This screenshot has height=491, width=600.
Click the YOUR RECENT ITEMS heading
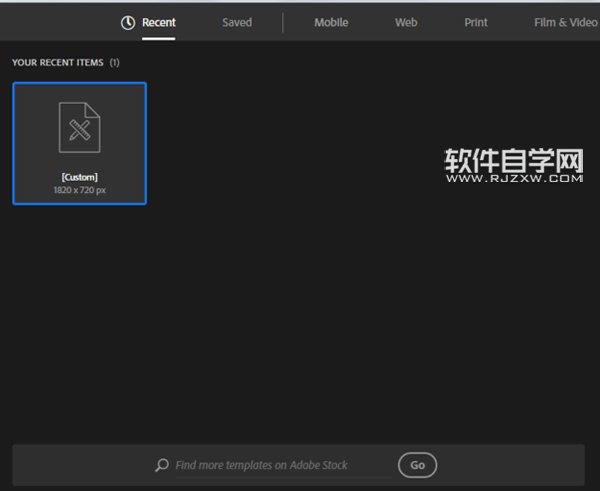coord(57,63)
